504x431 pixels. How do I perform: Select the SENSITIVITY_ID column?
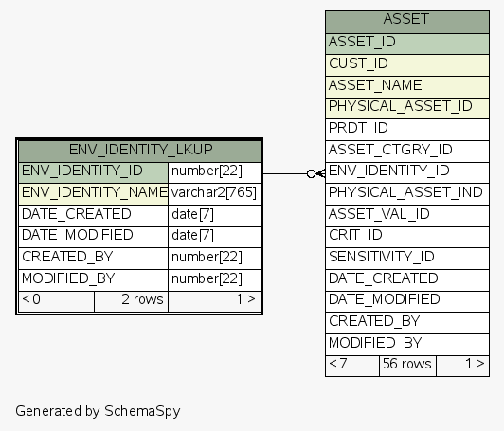[x=407, y=259]
